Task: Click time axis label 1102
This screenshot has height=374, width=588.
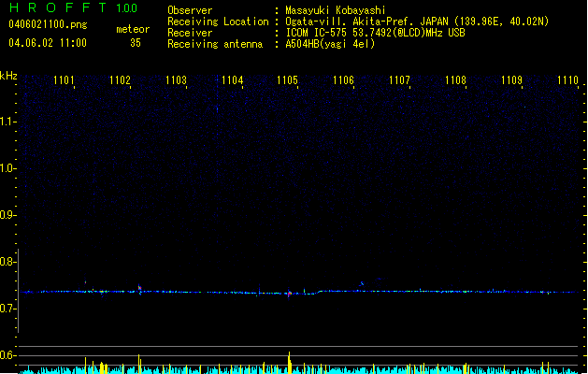Action: point(120,80)
